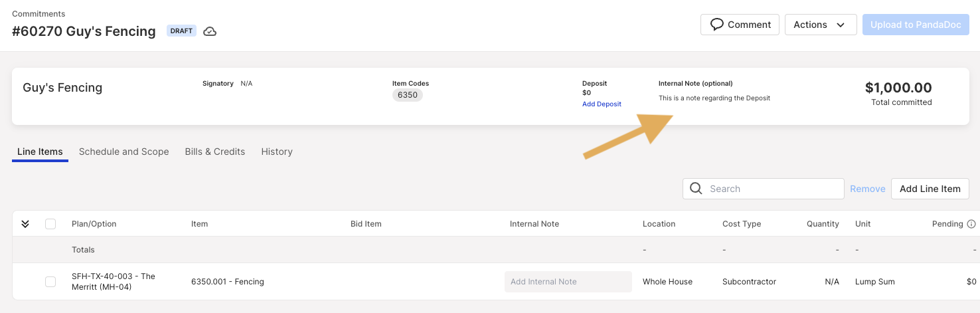980x313 pixels.
Task: Click the cloud sync icon beside DRAFT
Action: 210,31
